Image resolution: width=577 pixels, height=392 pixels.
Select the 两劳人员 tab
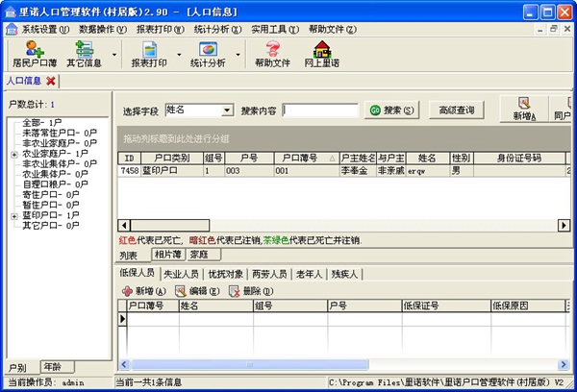[269, 274]
